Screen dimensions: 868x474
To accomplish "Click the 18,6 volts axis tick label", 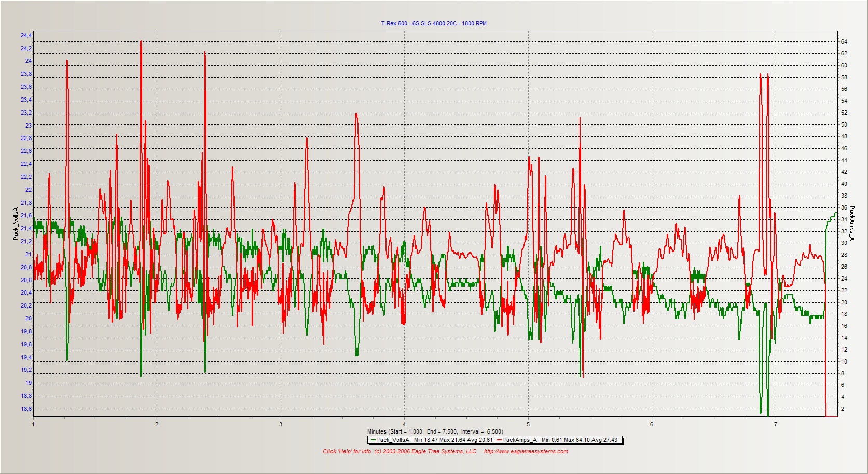I will pos(26,409).
